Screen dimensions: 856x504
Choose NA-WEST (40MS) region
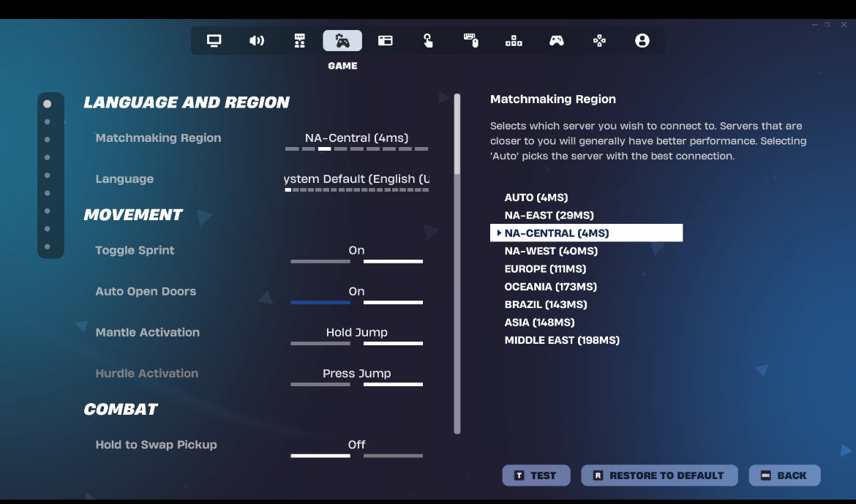(551, 251)
